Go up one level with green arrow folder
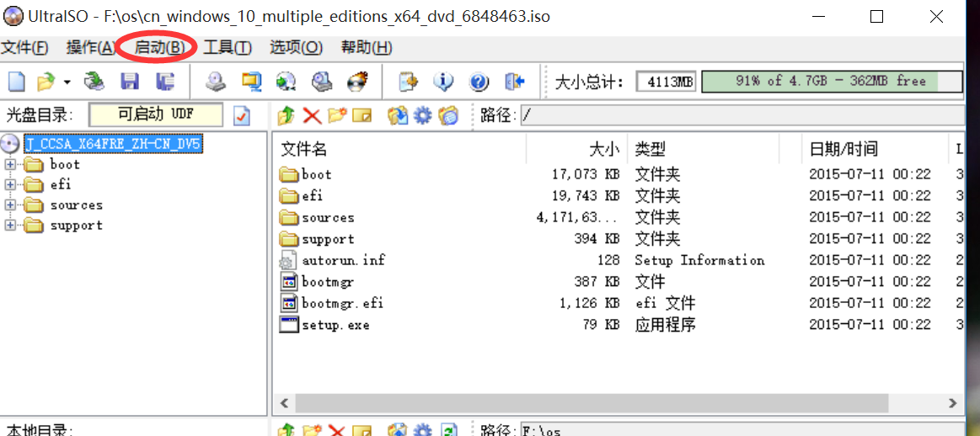 click(286, 115)
